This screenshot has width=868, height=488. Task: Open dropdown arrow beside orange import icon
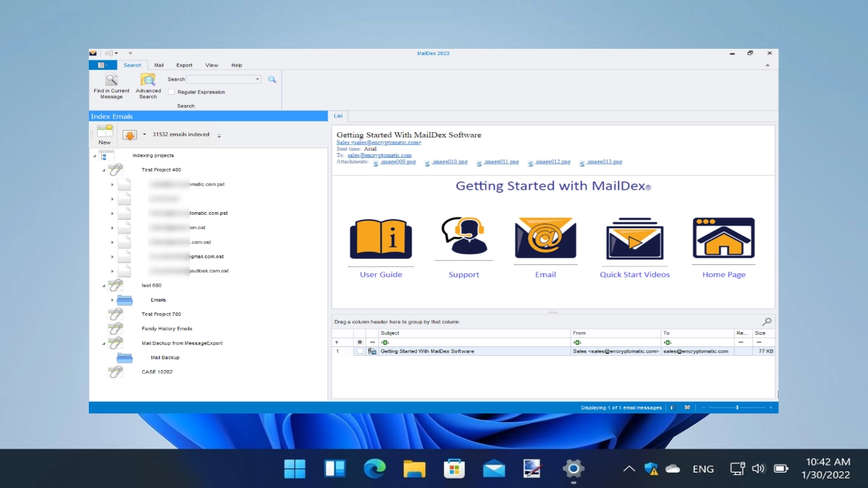[x=144, y=135]
